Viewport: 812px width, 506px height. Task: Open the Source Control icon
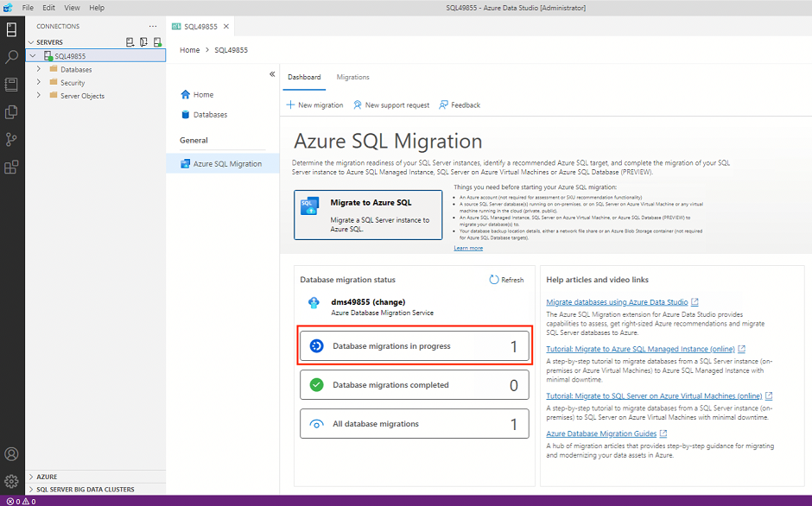[x=11, y=139]
